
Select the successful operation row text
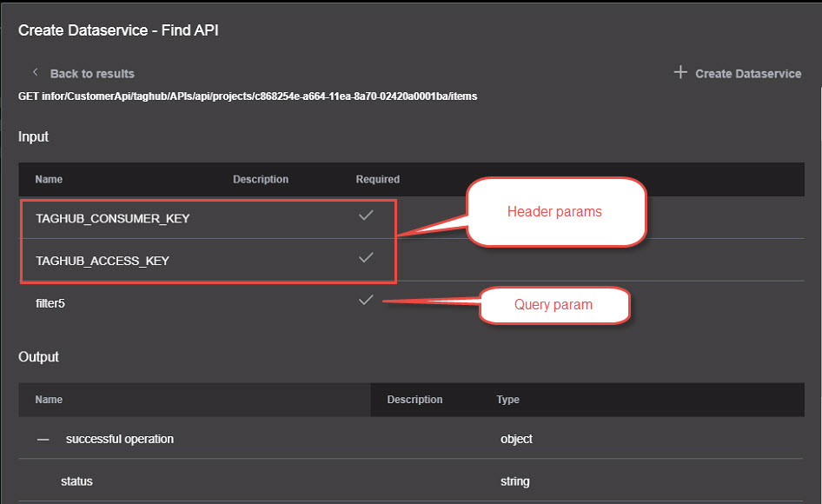120,439
